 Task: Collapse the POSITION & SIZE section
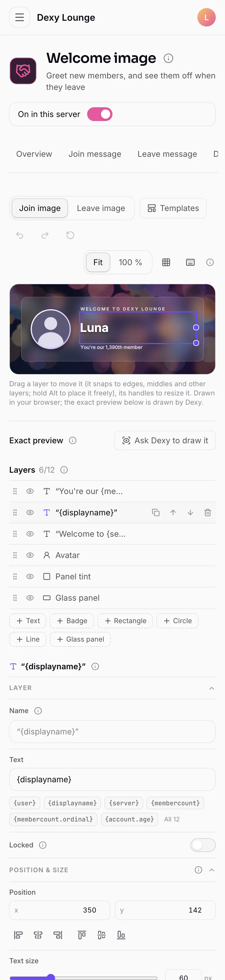point(212,870)
